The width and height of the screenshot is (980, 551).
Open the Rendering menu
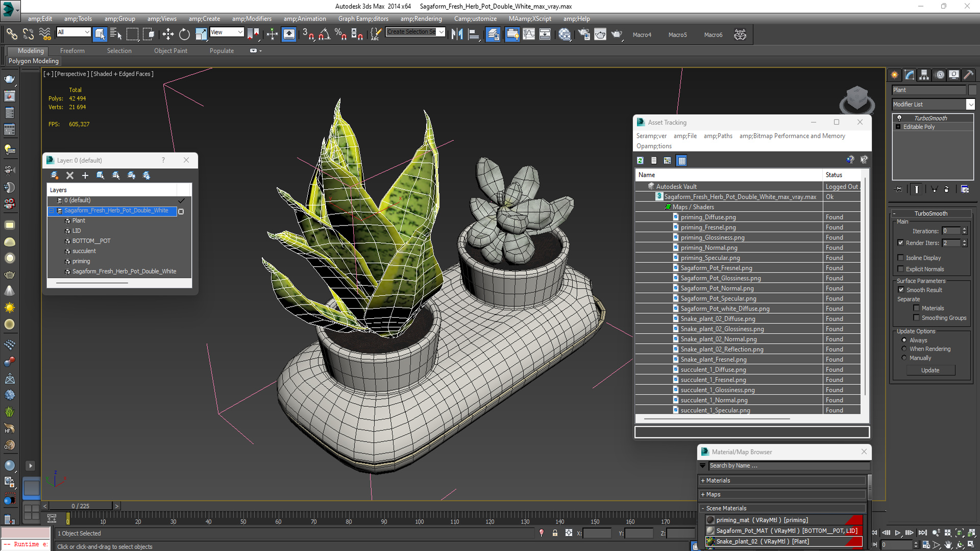click(x=421, y=19)
